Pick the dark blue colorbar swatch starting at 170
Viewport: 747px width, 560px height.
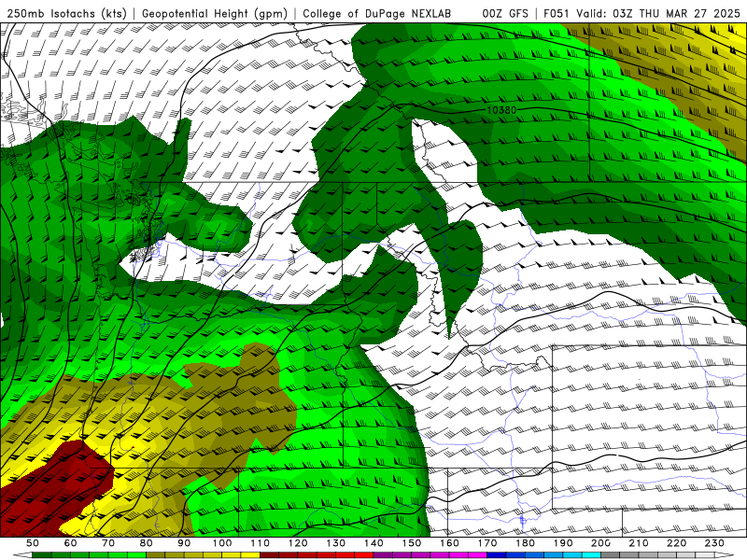pyautogui.click(x=497, y=555)
